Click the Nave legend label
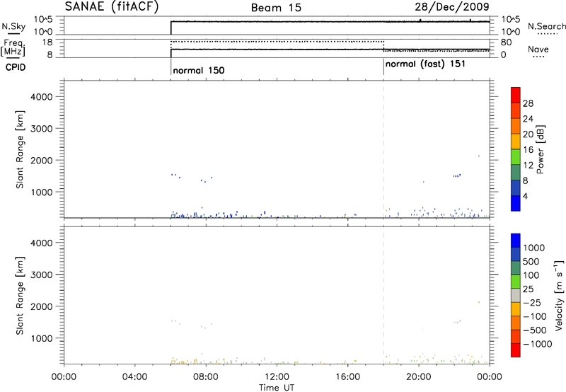The width and height of the screenshot is (566, 392). coord(538,49)
